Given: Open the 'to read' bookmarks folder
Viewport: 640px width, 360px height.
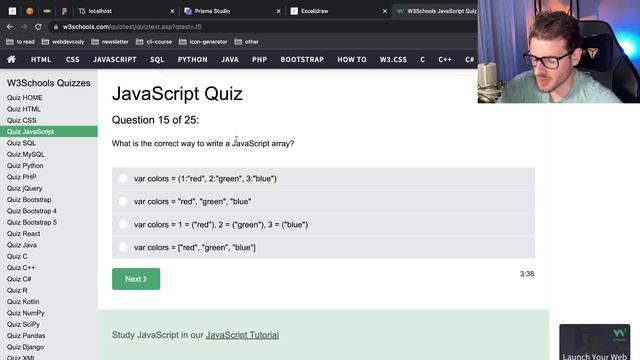Looking at the screenshot, I should coord(20,42).
